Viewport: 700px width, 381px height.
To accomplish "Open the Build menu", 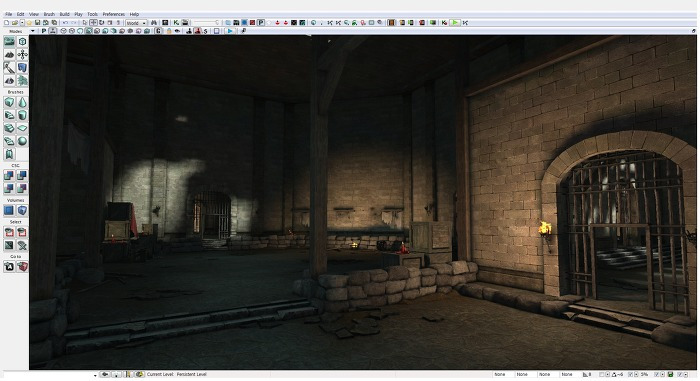I will [64, 14].
